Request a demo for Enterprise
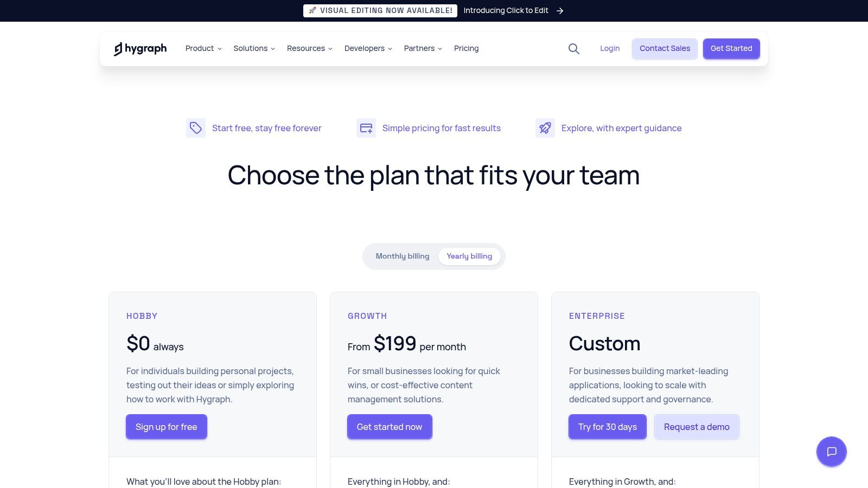This screenshot has width=868, height=488. [x=697, y=427]
